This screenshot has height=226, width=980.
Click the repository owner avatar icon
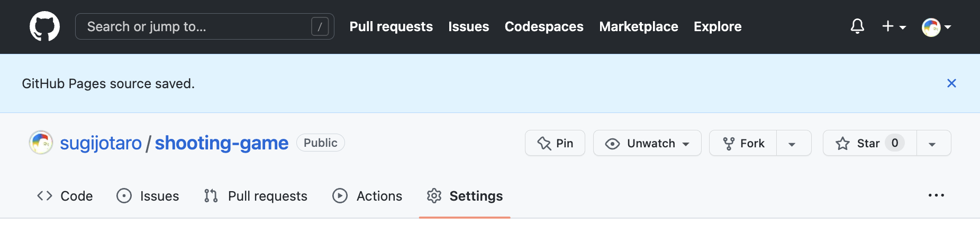[x=41, y=143]
